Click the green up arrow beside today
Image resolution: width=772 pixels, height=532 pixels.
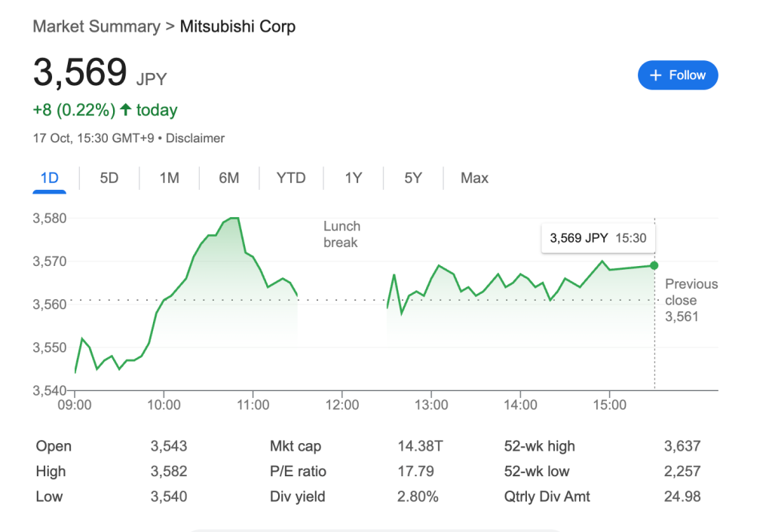[125, 111]
